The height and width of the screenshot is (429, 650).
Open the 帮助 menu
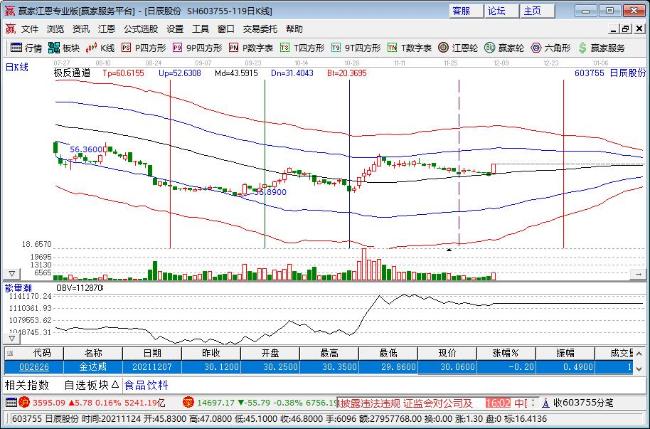pos(294,29)
